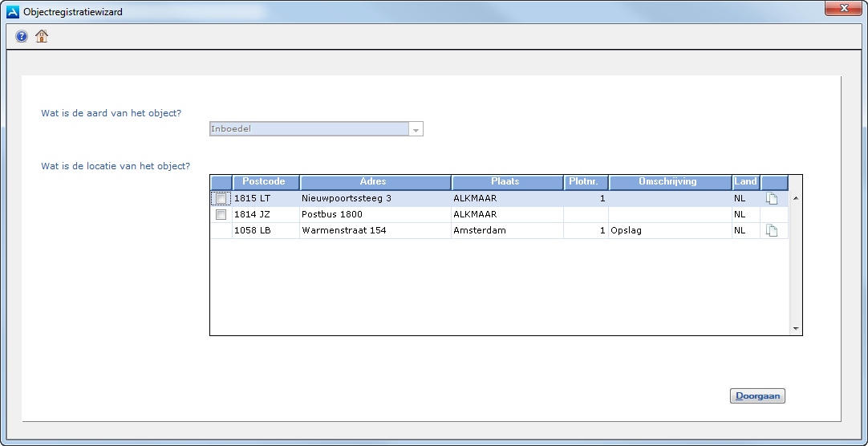The height and width of the screenshot is (446, 868).
Task: Sort by the Postcode column header
Action: tap(266, 182)
